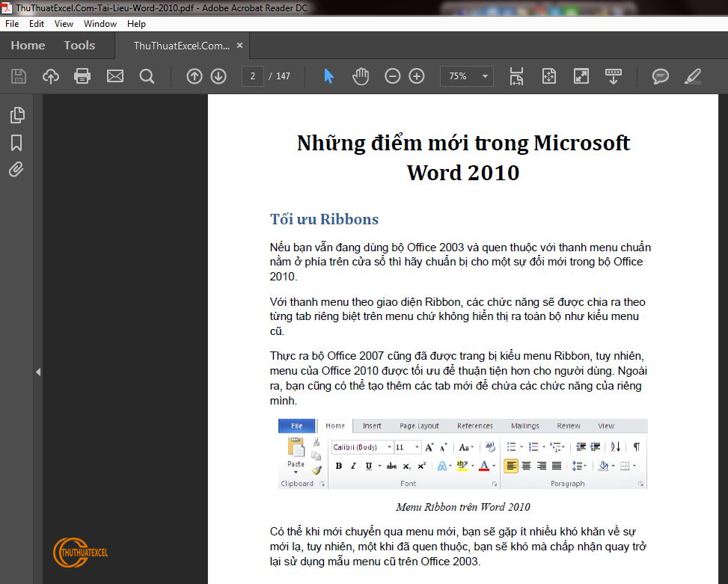Upload file to Adobe cloud
The width and height of the screenshot is (728, 584).
51,76
